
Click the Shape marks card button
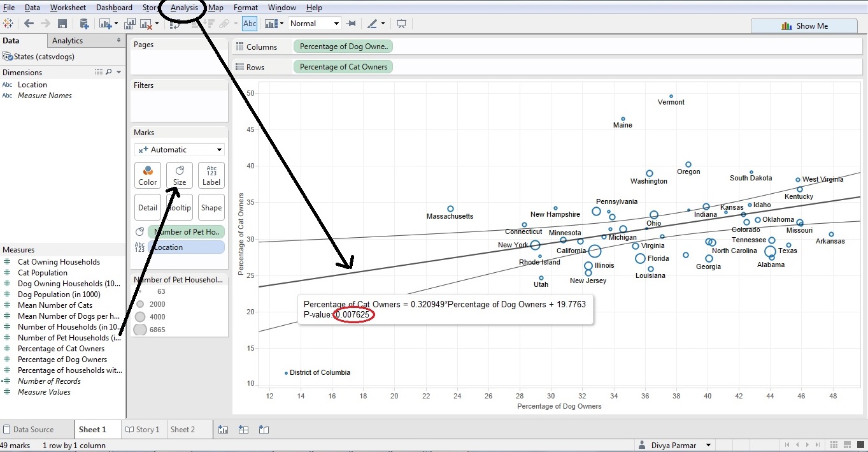pos(211,207)
